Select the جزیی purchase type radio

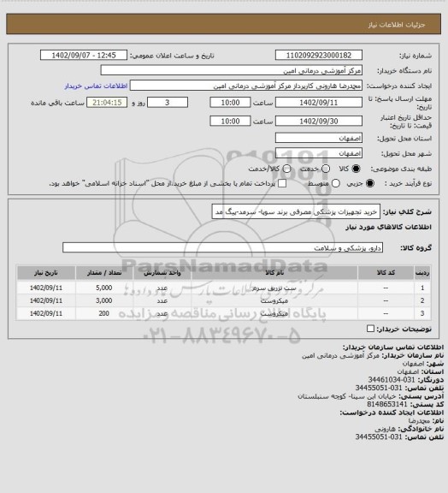[x=370, y=183]
